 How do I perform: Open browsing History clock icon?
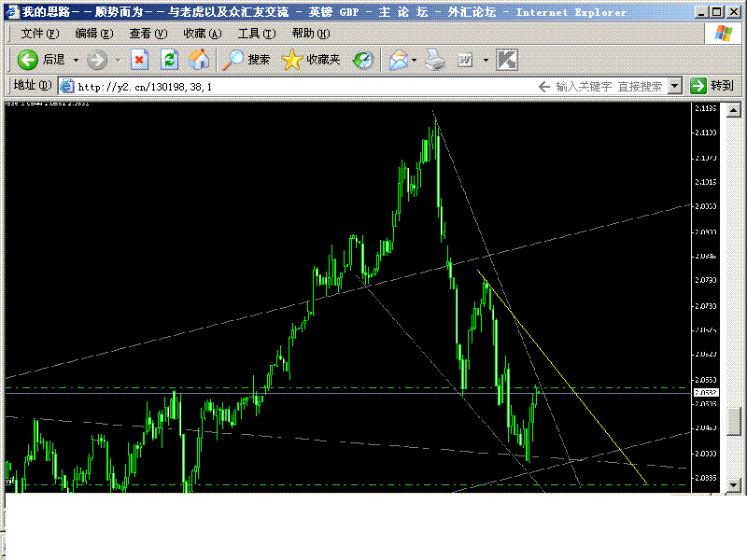pos(363,60)
